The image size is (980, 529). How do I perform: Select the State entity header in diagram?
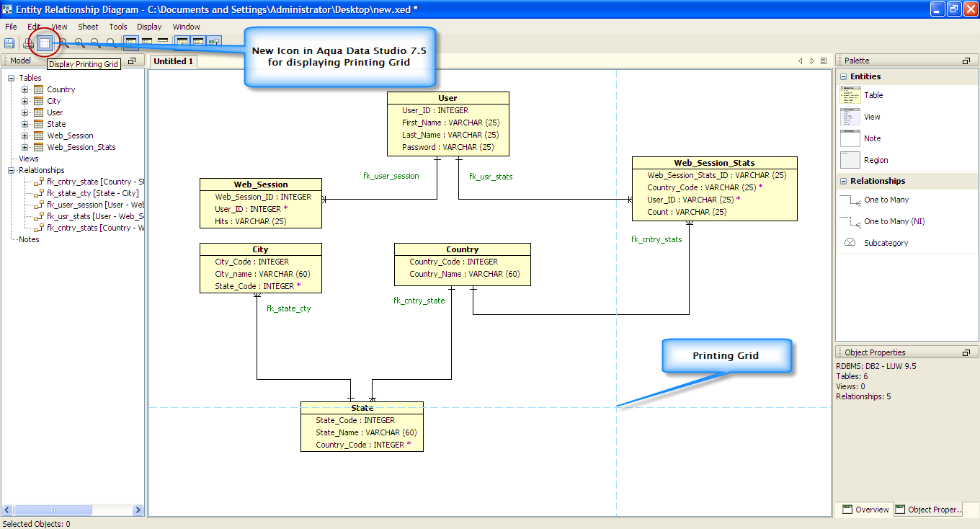coord(362,408)
